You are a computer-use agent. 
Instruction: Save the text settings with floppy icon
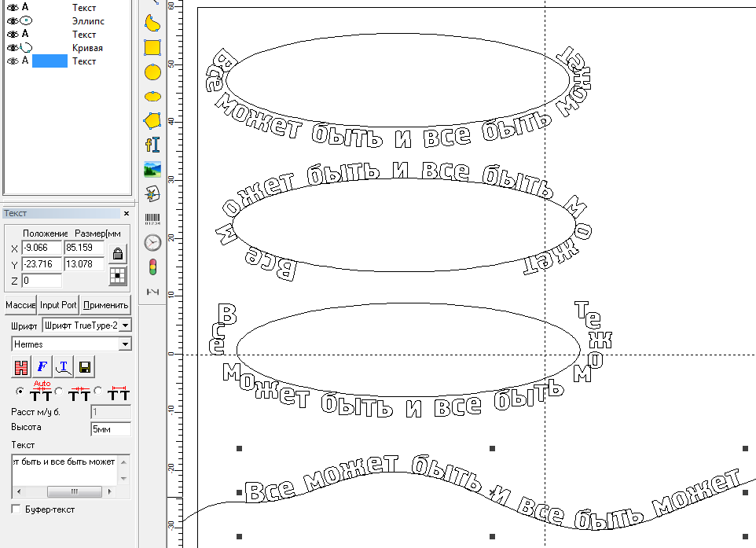click(x=85, y=366)
